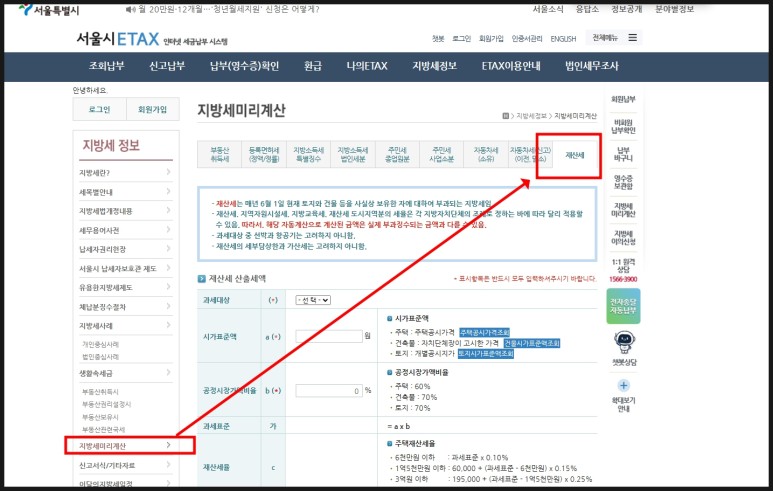
Task: Open the 나의ETAX main menu
Action: (x=367, y=66)
